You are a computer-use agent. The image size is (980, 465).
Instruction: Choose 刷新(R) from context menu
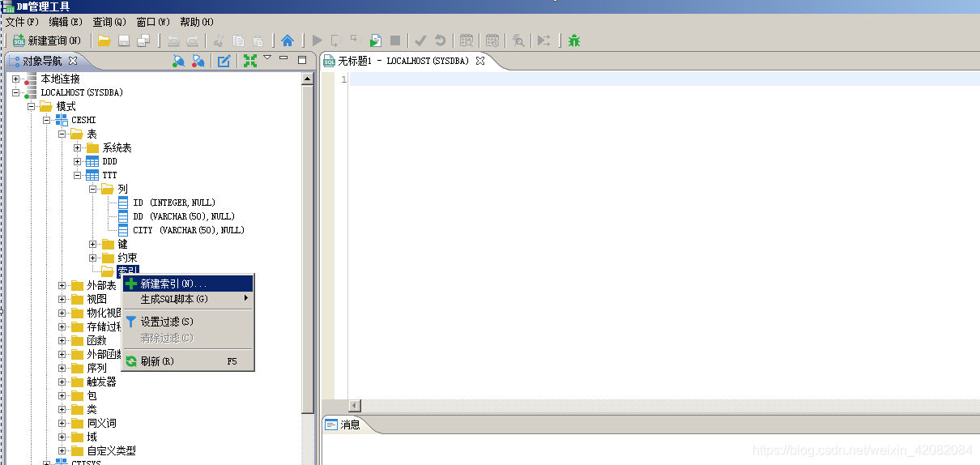(x=188, y=361)
